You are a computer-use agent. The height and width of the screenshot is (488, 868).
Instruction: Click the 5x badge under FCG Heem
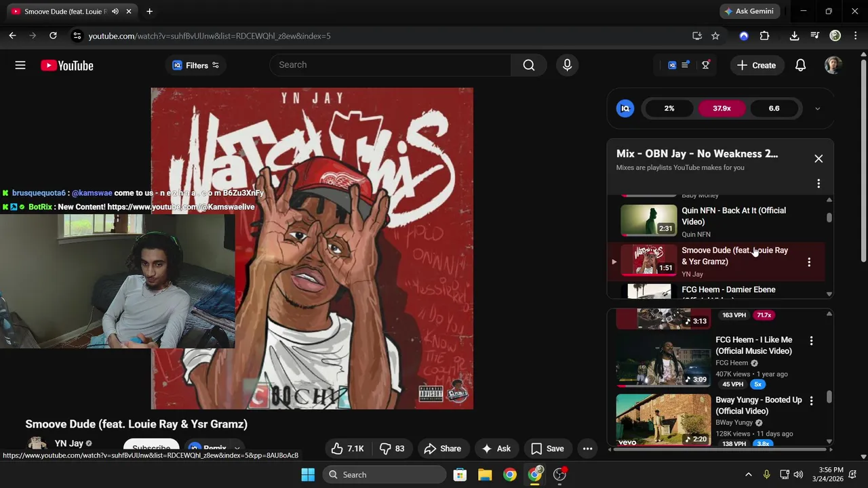pos(757,384)
